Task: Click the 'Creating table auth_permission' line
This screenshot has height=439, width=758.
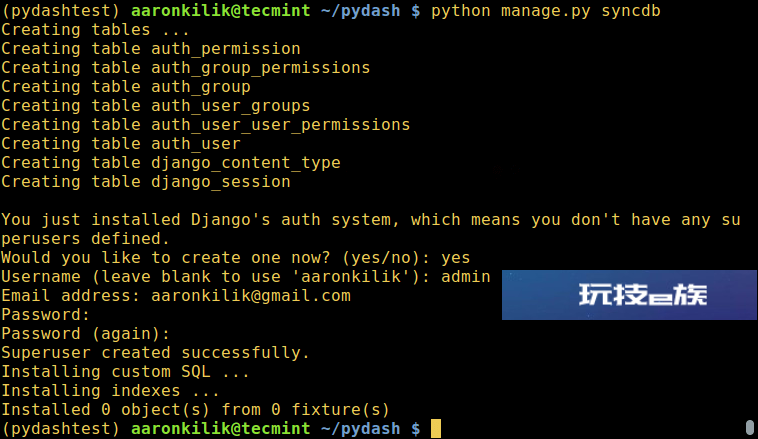Action: coord(151,49)
